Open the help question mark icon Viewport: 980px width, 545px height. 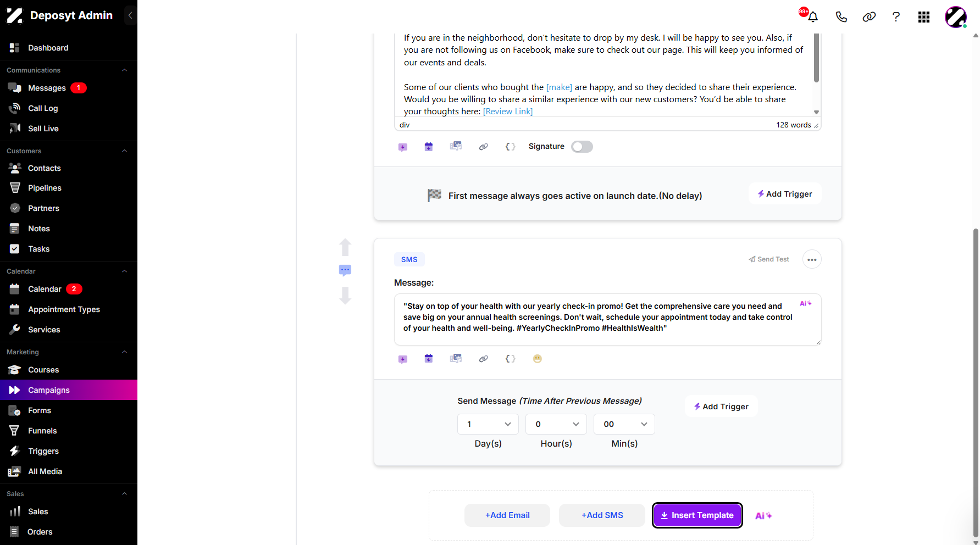click(x=896, y=16)
